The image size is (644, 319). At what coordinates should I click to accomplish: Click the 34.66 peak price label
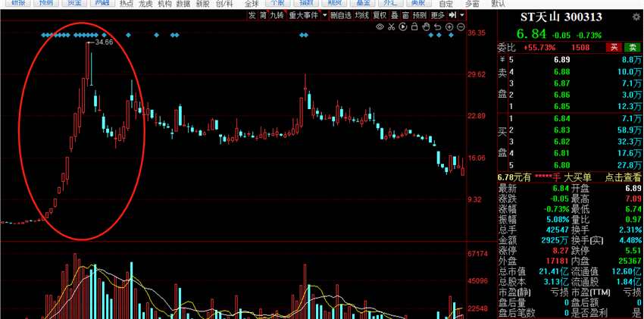click(104, 42)
